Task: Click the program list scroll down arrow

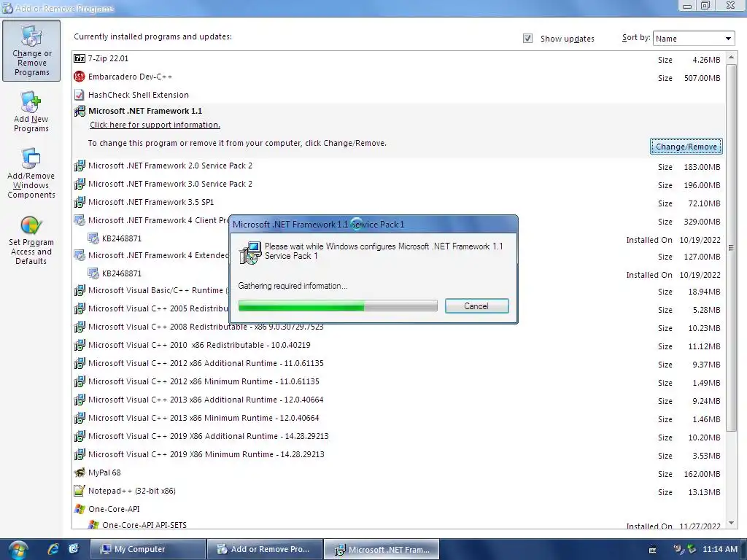Action: [731, 522]
